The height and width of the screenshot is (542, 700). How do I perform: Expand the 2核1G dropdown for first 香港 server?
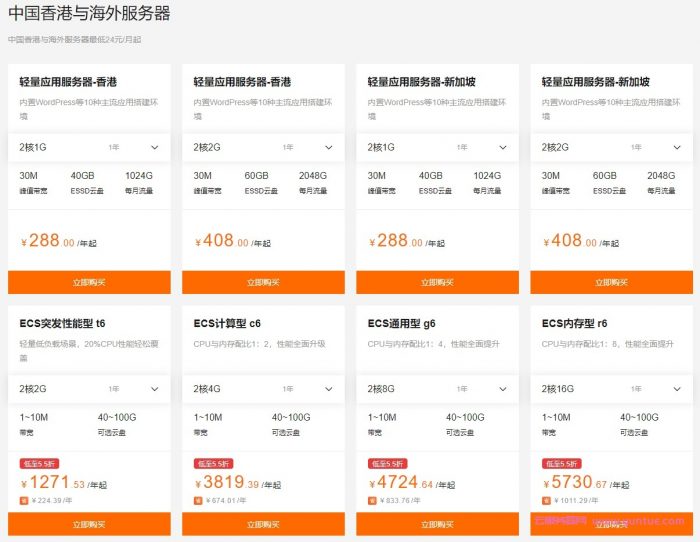[x=89, y=147]
